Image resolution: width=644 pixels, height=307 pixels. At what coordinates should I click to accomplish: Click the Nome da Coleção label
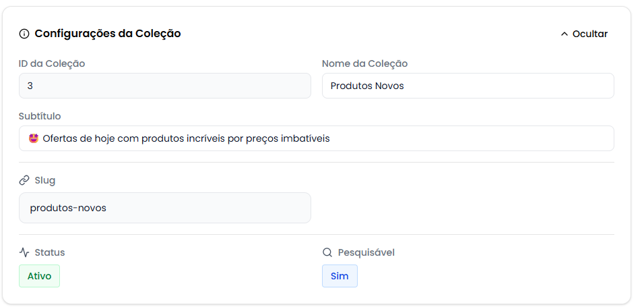(364, 63)
